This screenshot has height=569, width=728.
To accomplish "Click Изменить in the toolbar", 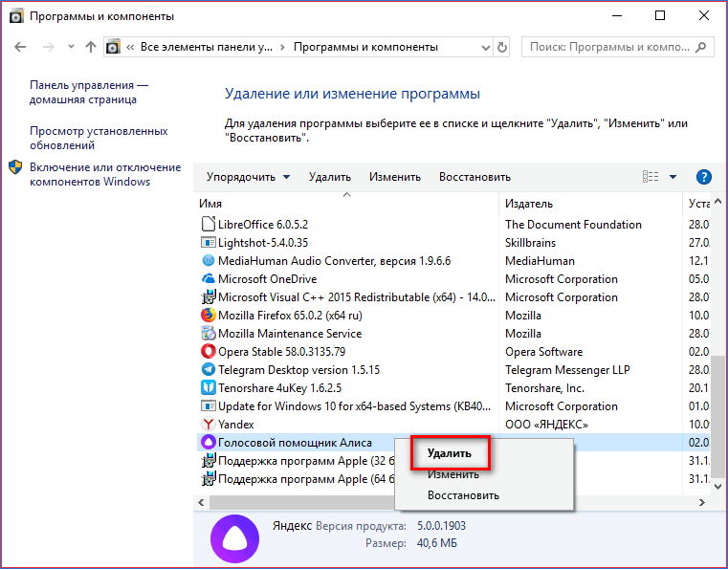I will 395,177.
